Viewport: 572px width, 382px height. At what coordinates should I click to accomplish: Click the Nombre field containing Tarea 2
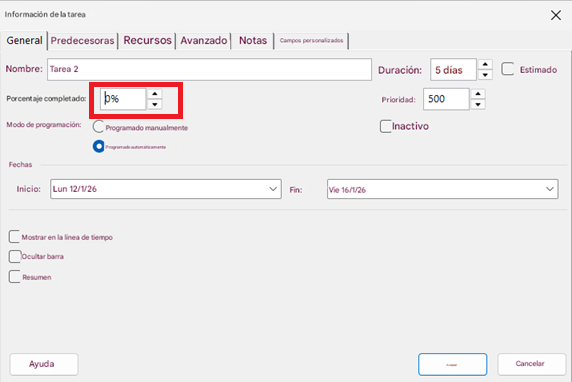(209, 69)
